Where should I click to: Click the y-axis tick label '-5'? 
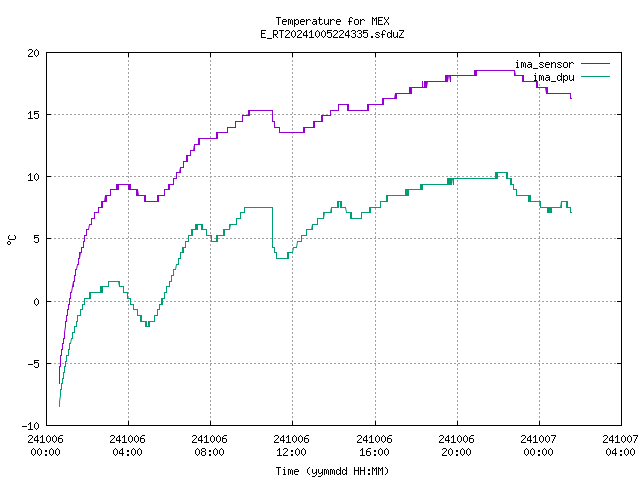pos(31,364)
